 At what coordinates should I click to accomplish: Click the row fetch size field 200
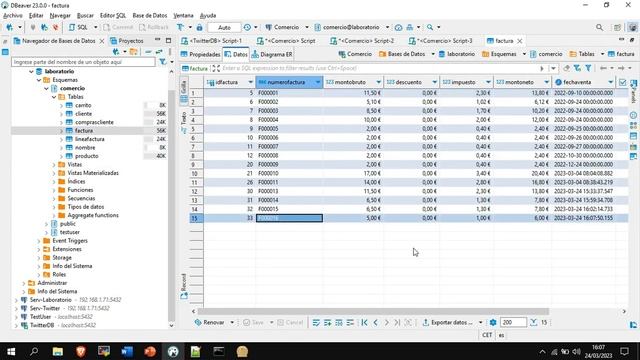tap(513, 322)
